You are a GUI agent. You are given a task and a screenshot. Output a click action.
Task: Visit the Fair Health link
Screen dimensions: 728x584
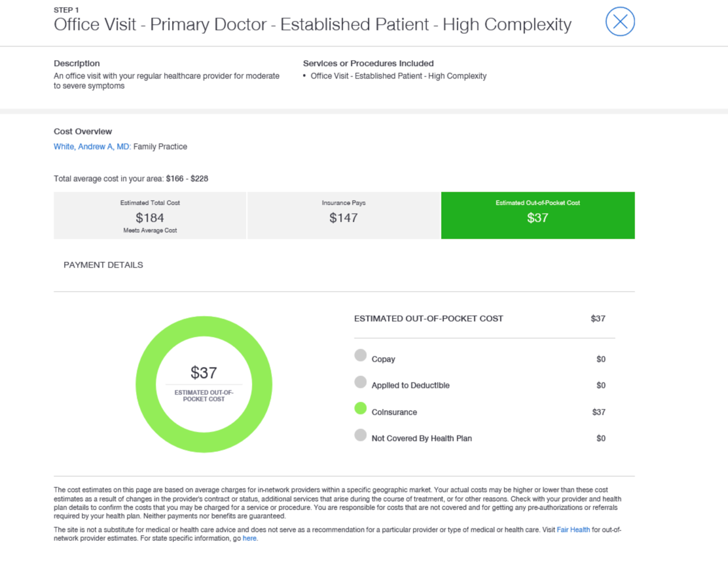pos(573,530)
